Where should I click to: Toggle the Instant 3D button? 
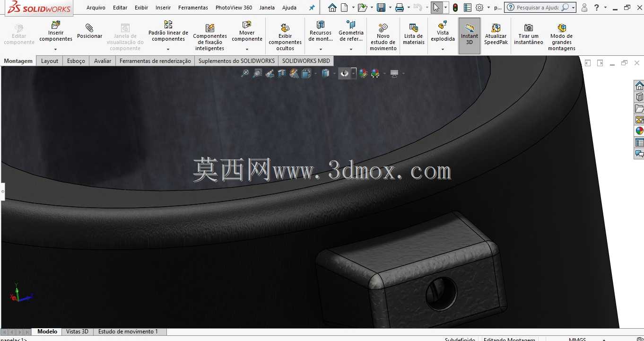coord(469,36)
